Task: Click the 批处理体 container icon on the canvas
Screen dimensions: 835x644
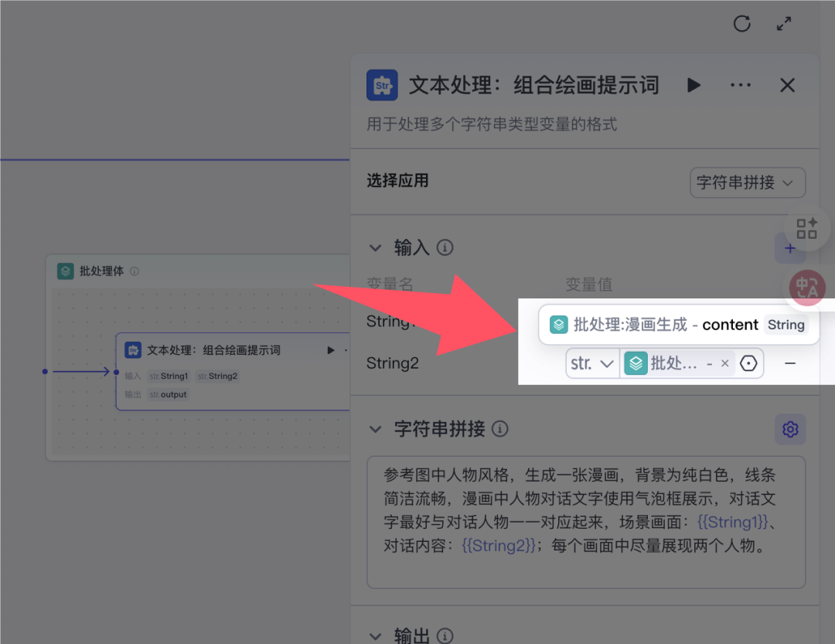Action: coord(66,271)
